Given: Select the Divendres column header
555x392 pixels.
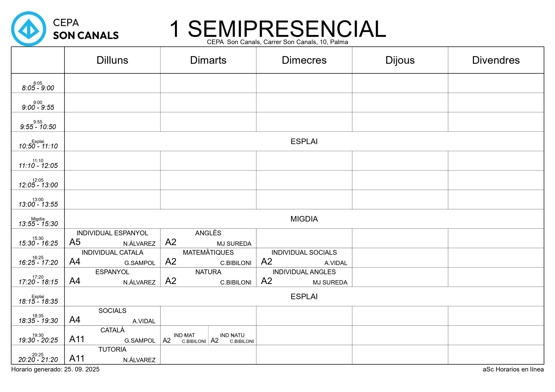Looking at the screenshot, I should tap(496, 60).
